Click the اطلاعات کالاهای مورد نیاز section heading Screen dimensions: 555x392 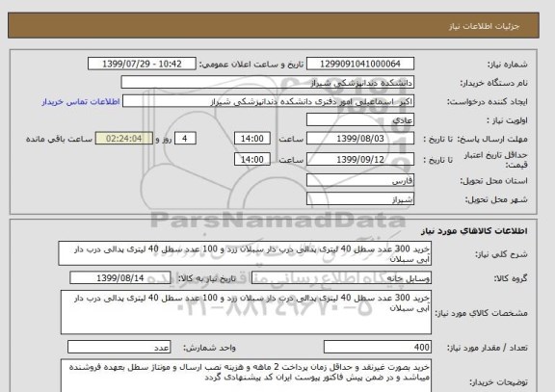(474, 231)
